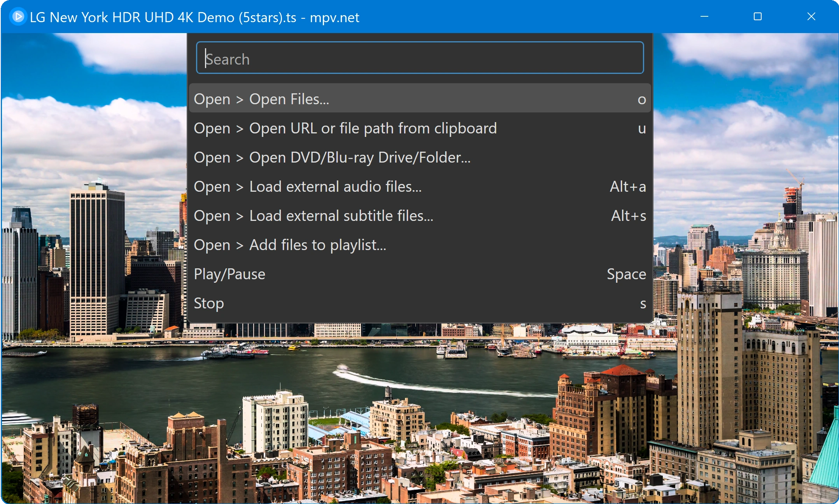The height and width of the screenshot is (504, 839).
Task: Click the Alt+s shortcut beside subtitle files
Action: click(628, 215)
